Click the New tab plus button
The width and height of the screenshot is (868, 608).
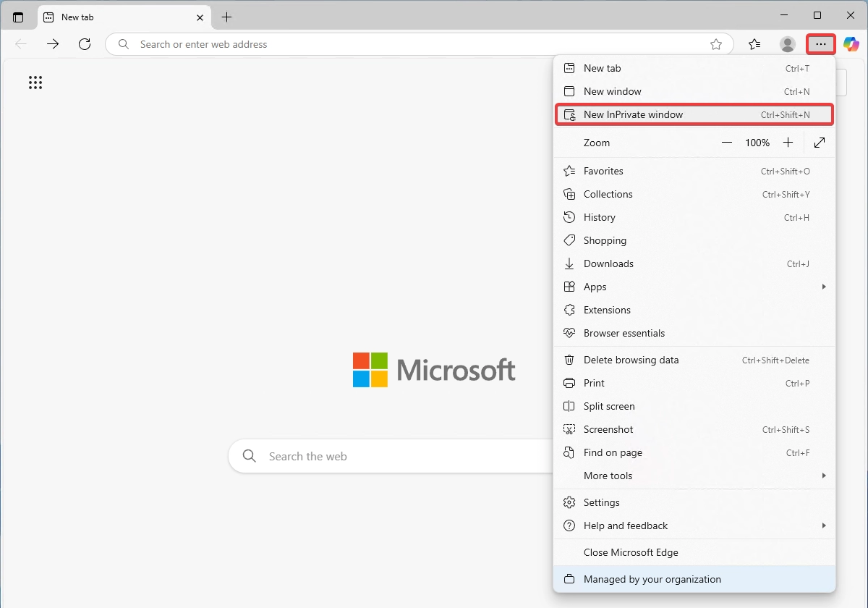point(227,17)
